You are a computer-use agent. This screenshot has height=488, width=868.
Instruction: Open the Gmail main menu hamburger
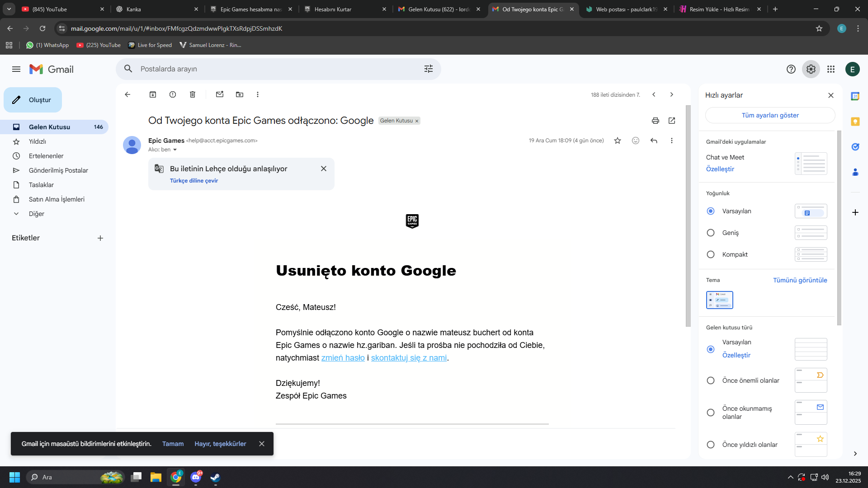(16, 69)
